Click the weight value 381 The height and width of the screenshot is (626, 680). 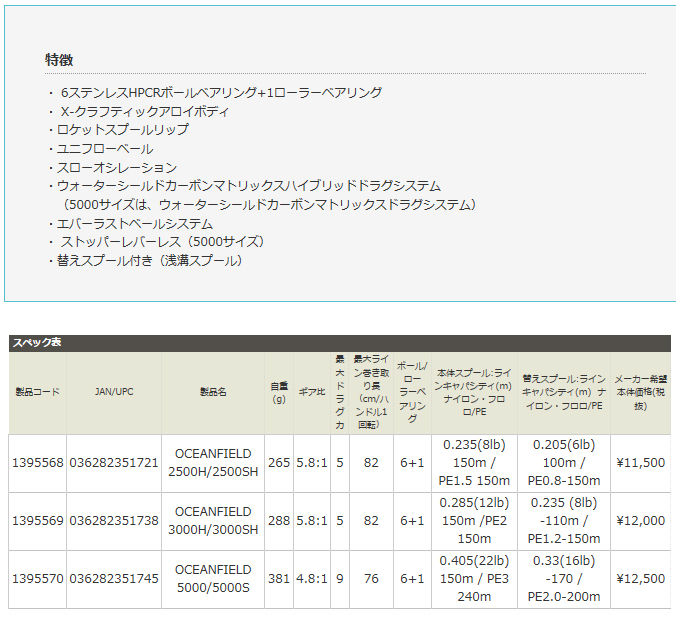coord(279,579)
